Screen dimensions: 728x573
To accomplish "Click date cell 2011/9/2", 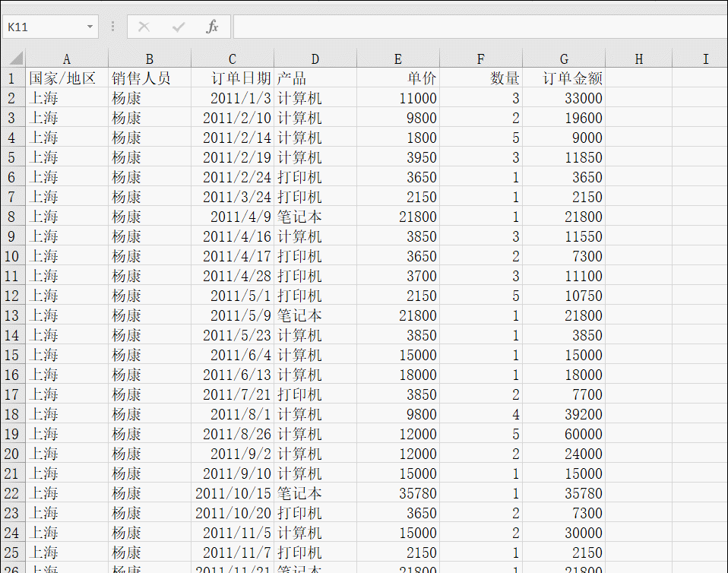I will (233, 454).
